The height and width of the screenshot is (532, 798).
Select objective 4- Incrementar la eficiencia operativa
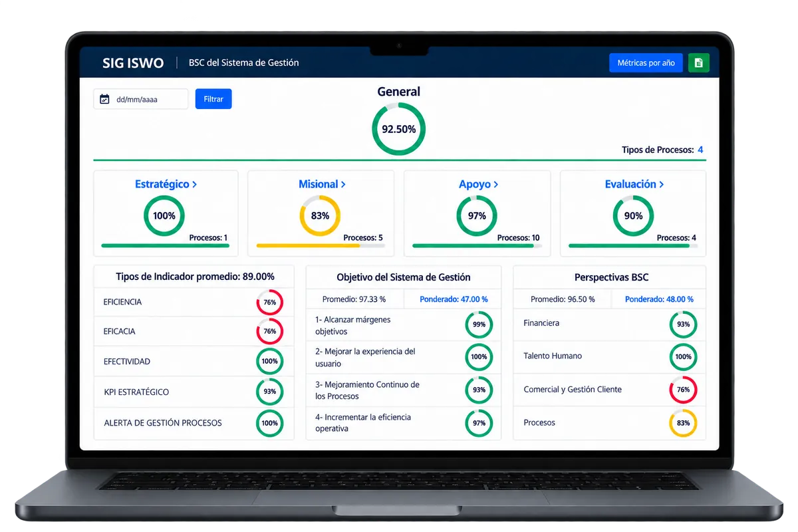click(x=403, y=423)
